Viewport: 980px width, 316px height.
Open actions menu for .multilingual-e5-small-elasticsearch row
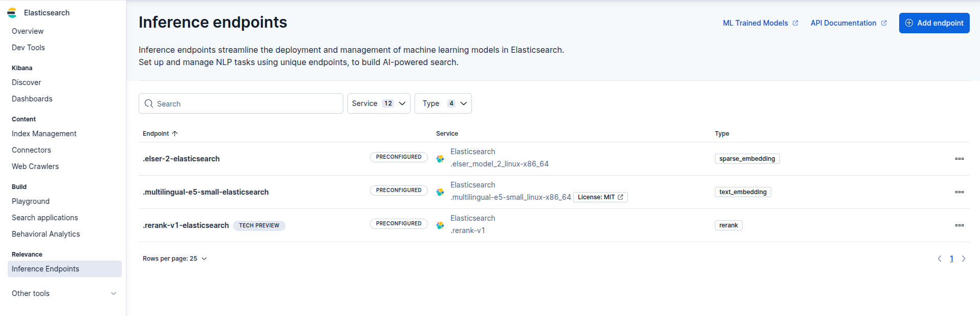point(959,192)
